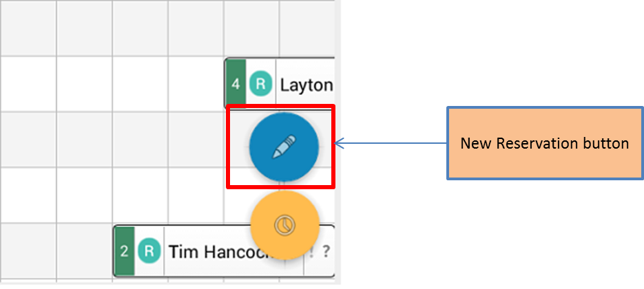Select the top-left corner gray grid cell
Viewport: 644px width, 289px height.
[x=28, y=28]
